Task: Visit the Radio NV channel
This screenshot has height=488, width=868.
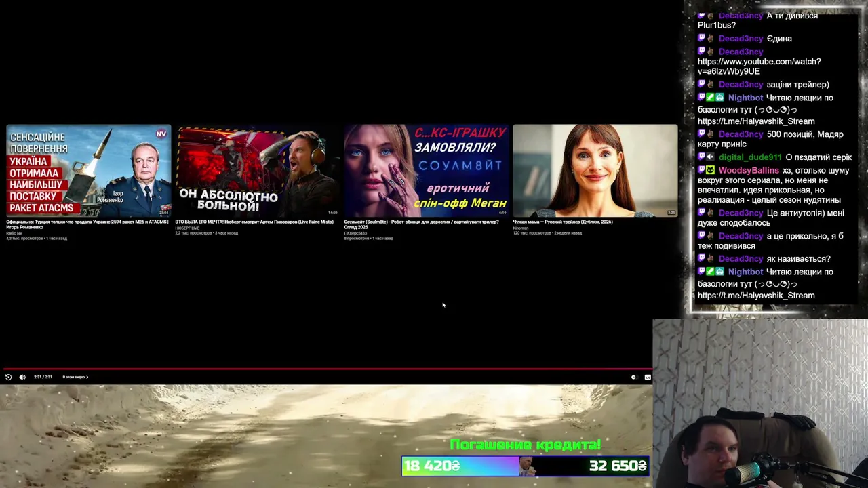Action: pos(14,233)
